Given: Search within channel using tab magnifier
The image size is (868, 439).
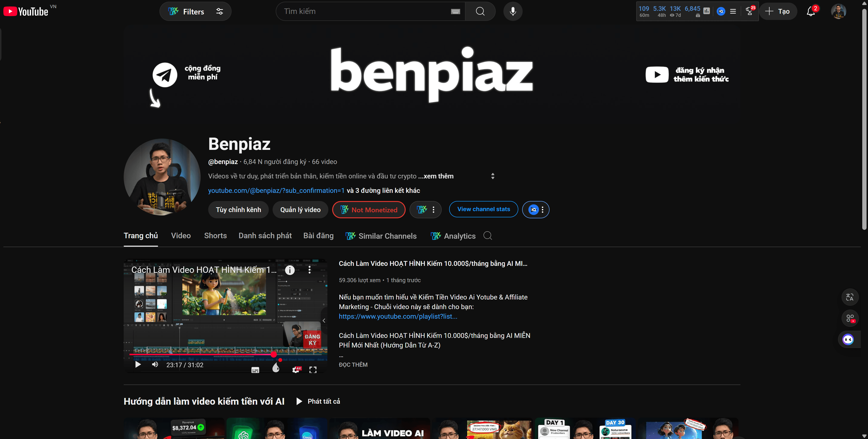Looking at the screenshot, I should 488,236.
